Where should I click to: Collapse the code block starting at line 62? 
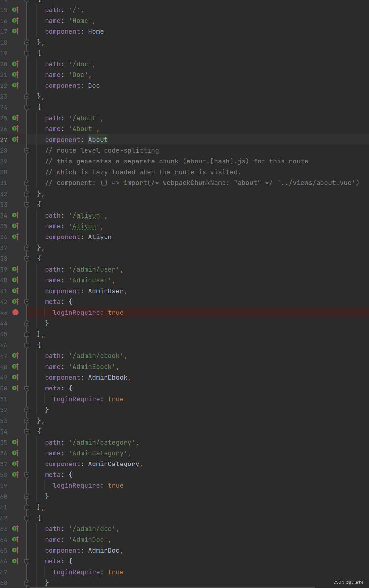pos(27,518)
